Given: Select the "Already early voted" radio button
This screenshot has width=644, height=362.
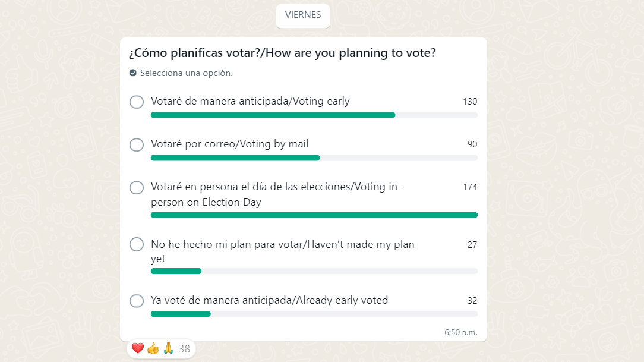Looking at the screenshot, I should click(x=137, y=301).
